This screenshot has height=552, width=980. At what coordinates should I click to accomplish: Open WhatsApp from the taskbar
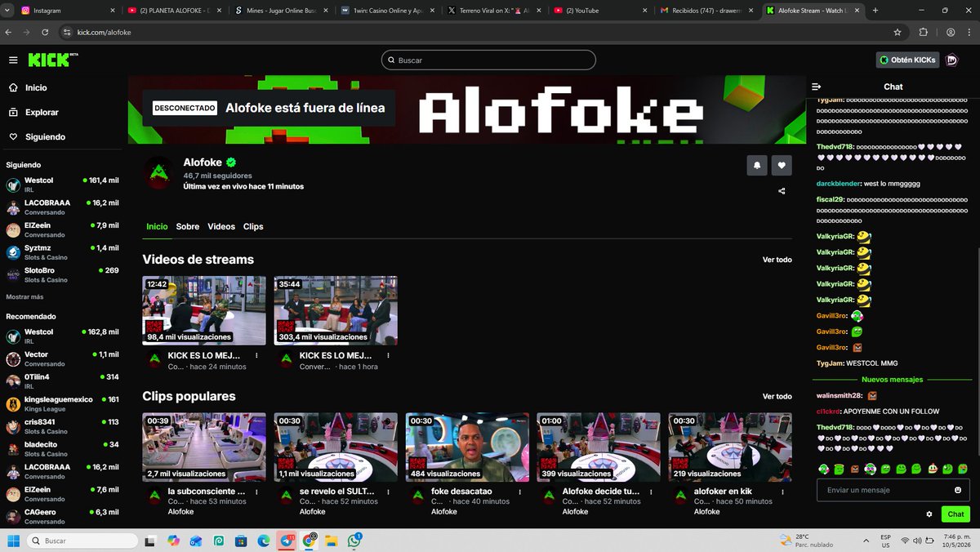click(354, 541)
